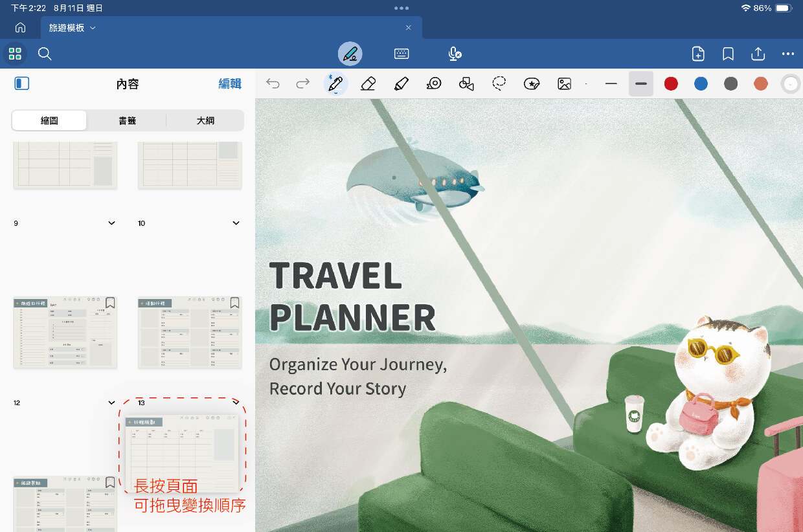Open the custom color ring picker
The width and height of the screenshot is (803, 532).
(x=791, y=83)
